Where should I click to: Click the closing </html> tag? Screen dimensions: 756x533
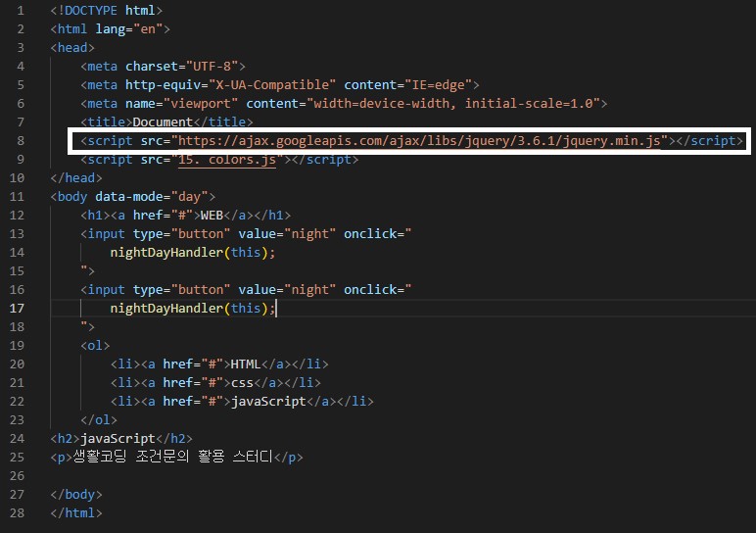[x=76, y=513]
